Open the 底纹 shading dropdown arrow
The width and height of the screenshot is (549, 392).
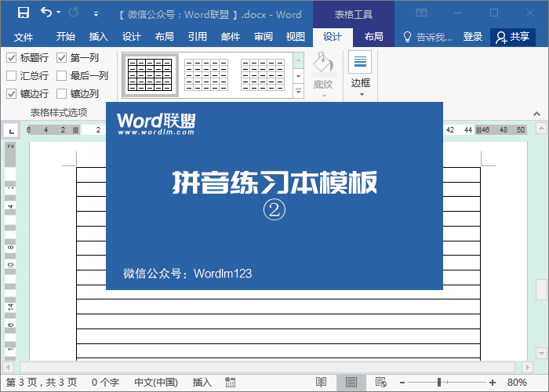coord(324,96)
